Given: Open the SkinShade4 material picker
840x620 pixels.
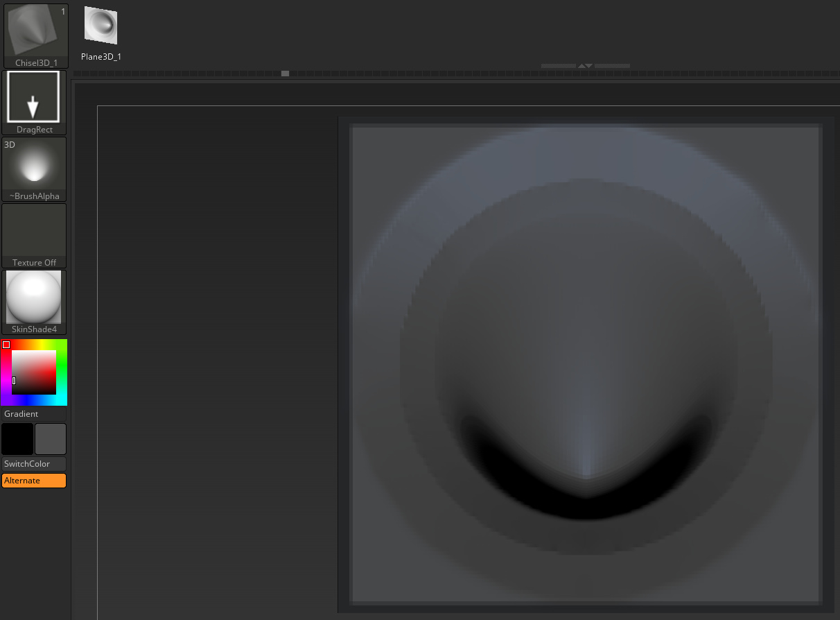Looking at the screenshot, I should (x=34, y=302).
